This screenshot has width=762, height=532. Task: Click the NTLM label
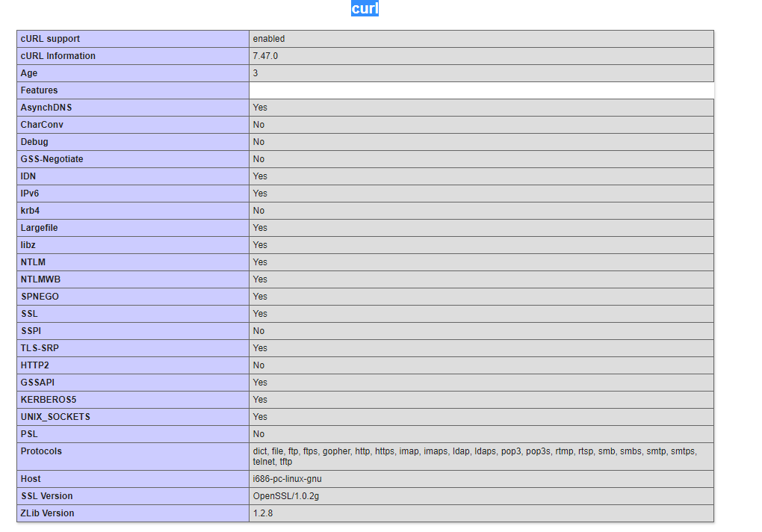point(33,262)
